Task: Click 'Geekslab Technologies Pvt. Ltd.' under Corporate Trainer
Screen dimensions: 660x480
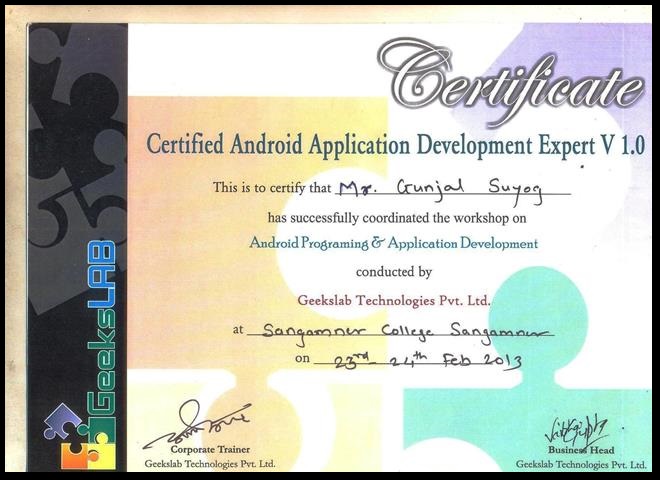Action: coord(210,464)
